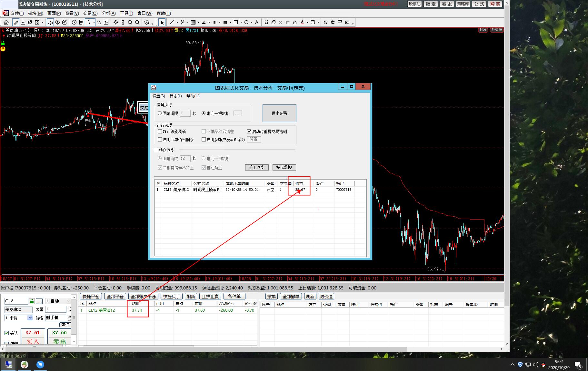Click the 全部平仓 button

[x=115, y=297]
